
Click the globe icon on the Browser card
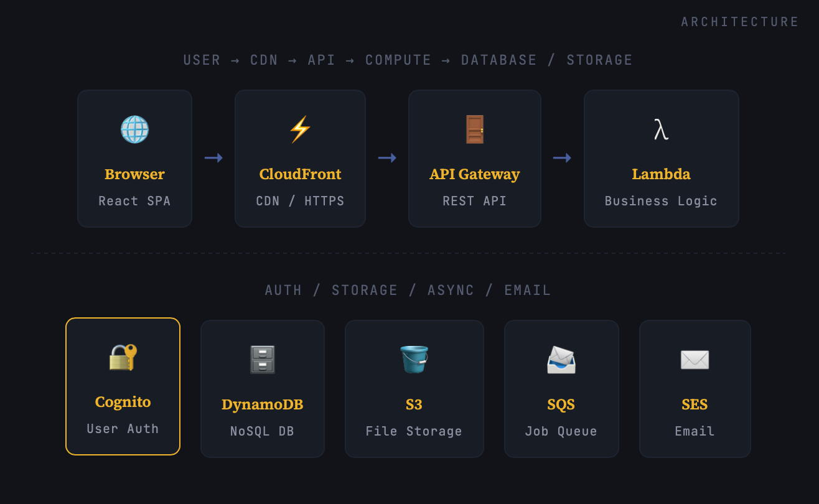pyautogui.click(x=134, y=129)
